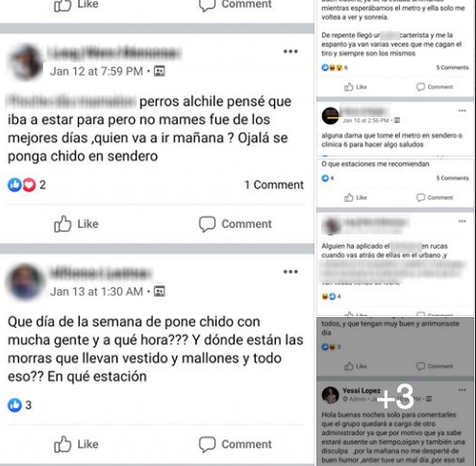This screenshot has width=476, height=466.
Task: Open options menu on the Jan 10 post thumbnail
Action: [462, 110]
